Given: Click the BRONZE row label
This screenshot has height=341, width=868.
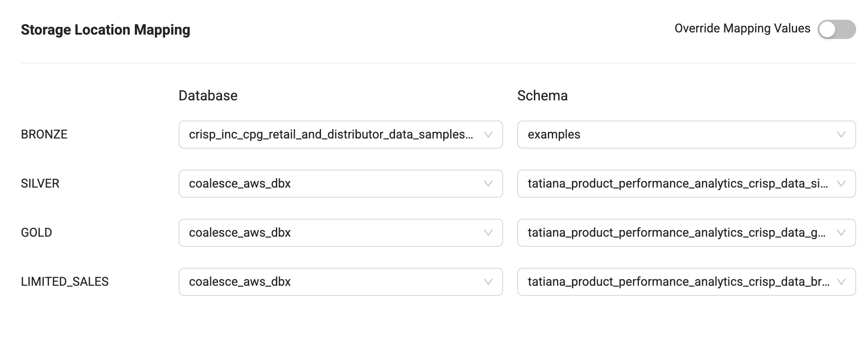Looking at the screenshot, I should click(44, 135).
